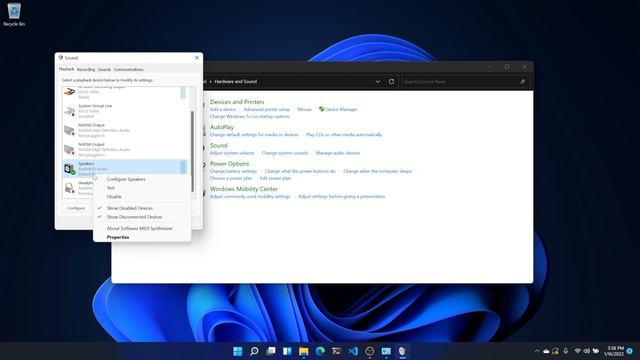Switch to the Sounds tab
The image size is (640, 360).
click(x=104, y=70)
